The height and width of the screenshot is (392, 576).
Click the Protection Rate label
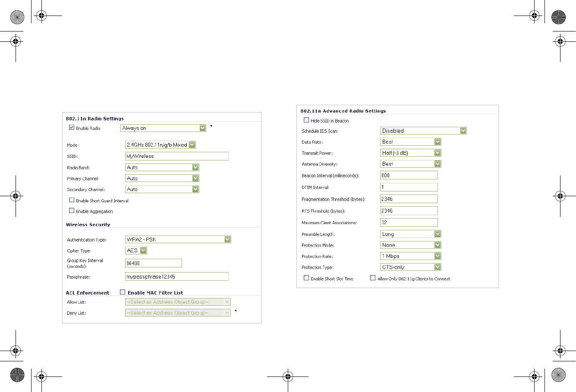[x=318, y=257]
